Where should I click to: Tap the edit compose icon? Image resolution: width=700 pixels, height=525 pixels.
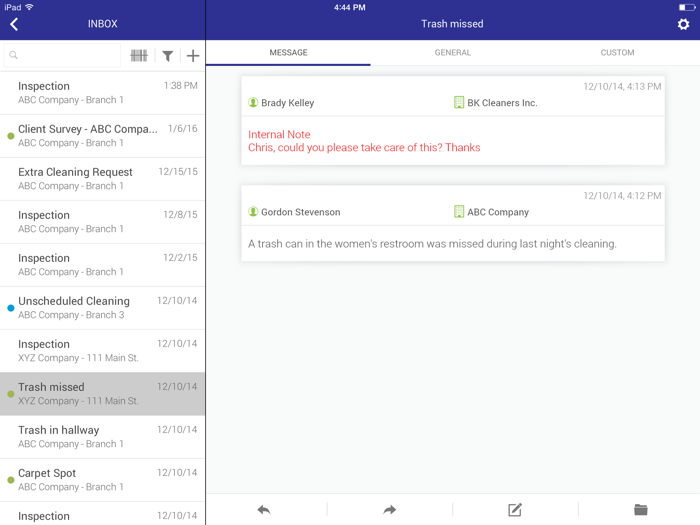click(515, 510)
